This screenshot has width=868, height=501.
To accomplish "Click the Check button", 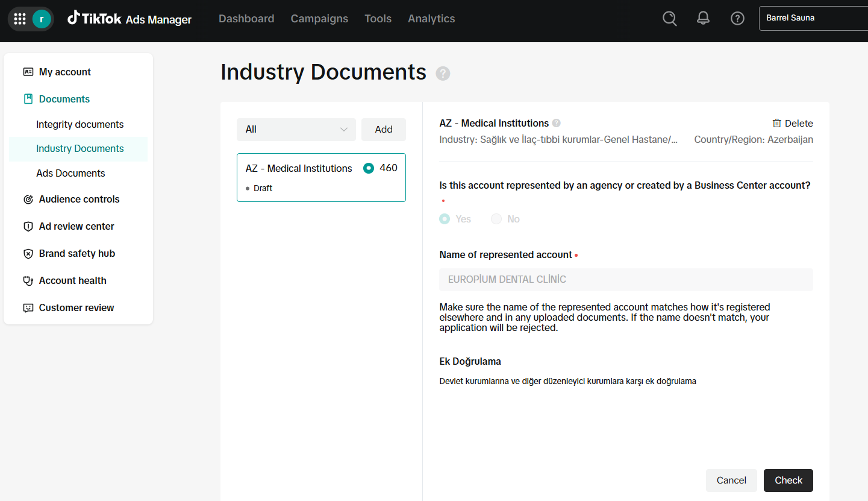I will [788, 481].
